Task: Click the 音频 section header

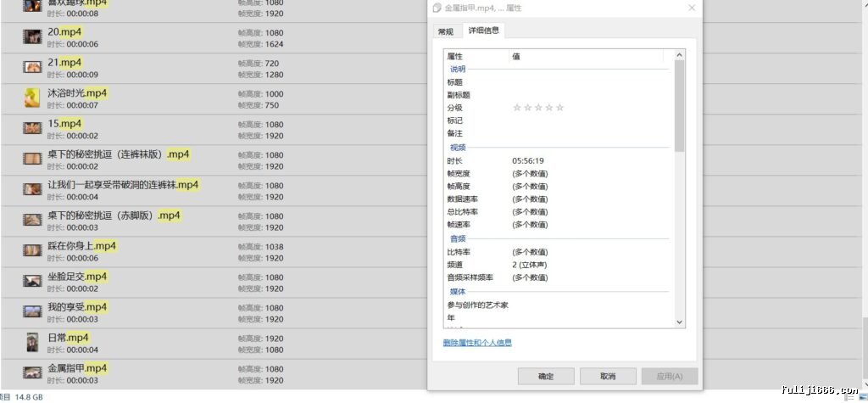Action: tap(458, 239)
